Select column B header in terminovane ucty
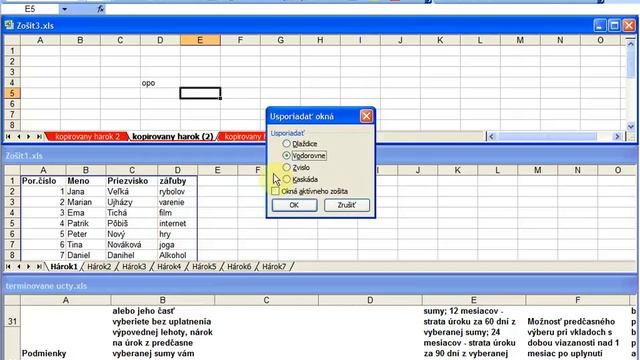 (x=162, y=300)
